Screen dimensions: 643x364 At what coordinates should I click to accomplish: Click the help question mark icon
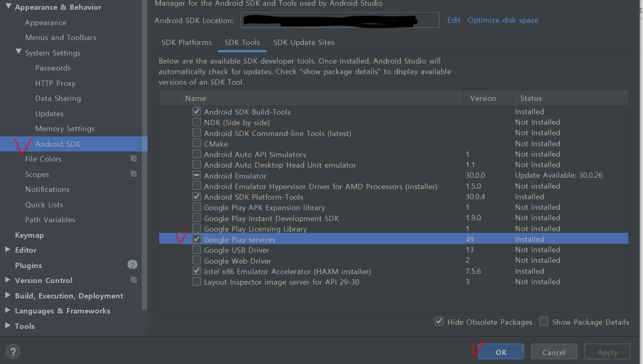[x=13, y=351]
